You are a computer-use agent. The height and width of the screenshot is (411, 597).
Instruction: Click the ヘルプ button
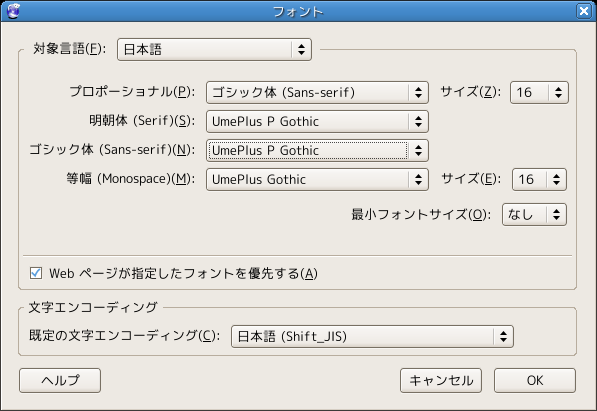point(60,380)
